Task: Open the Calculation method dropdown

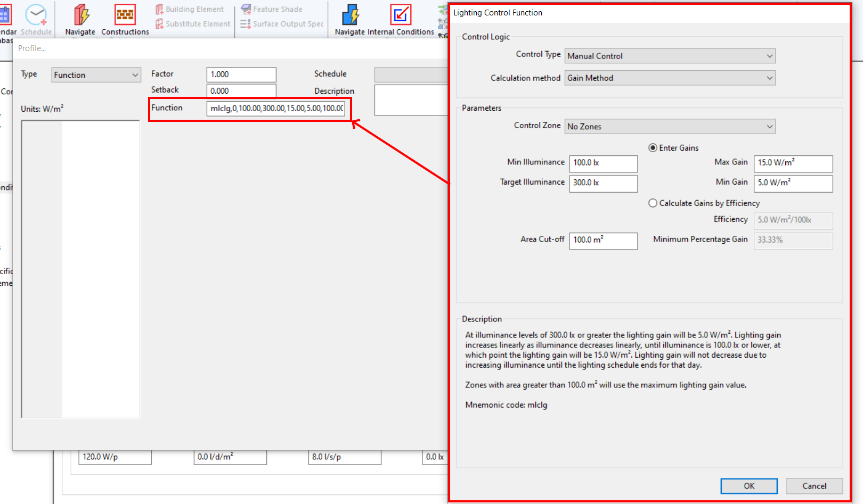Action: (670, 78)
